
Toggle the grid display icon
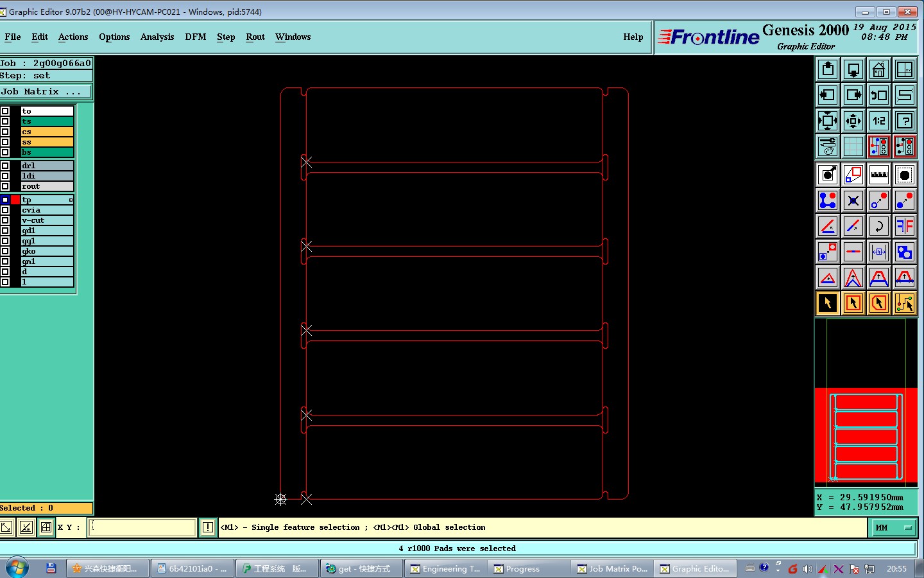click(853, 146)
